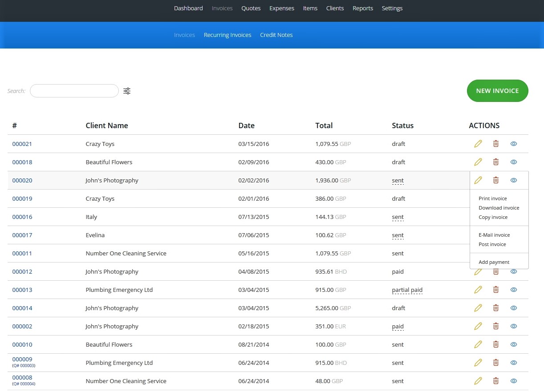Select E-Mail invoice in the actions menu

[x=494, y=235]
